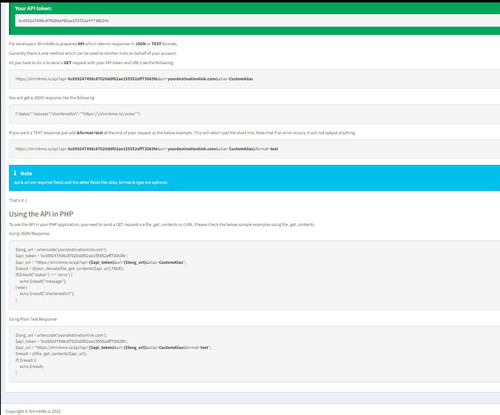Click the 'Using the API in PHP' heading

[41, 214]
